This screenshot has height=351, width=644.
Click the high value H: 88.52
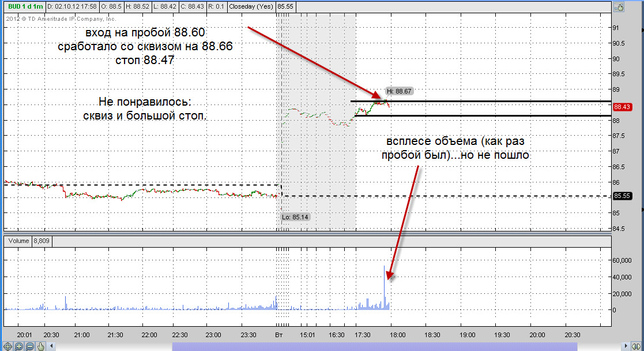coord(138,6)
